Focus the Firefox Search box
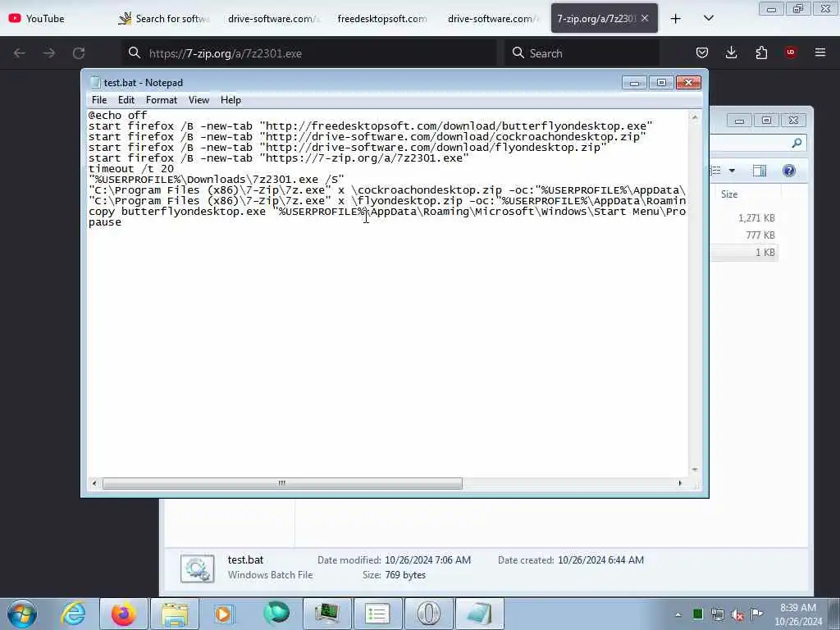The width and height of the screenshot is (840, 630). 582,53
